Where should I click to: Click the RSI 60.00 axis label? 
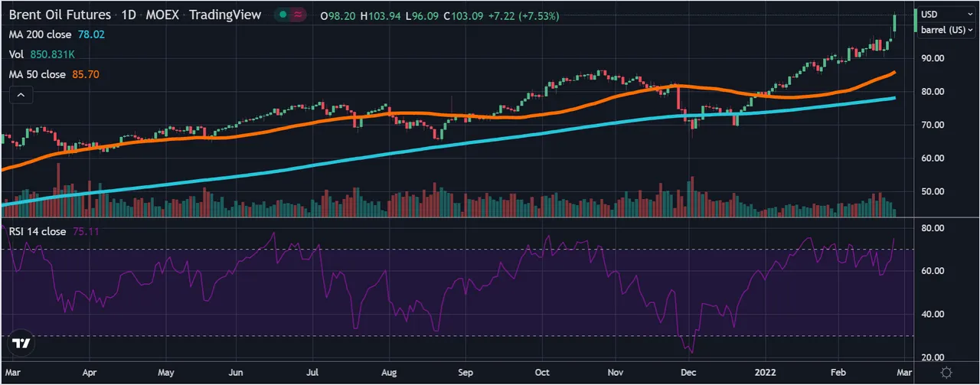coord(932,271)
